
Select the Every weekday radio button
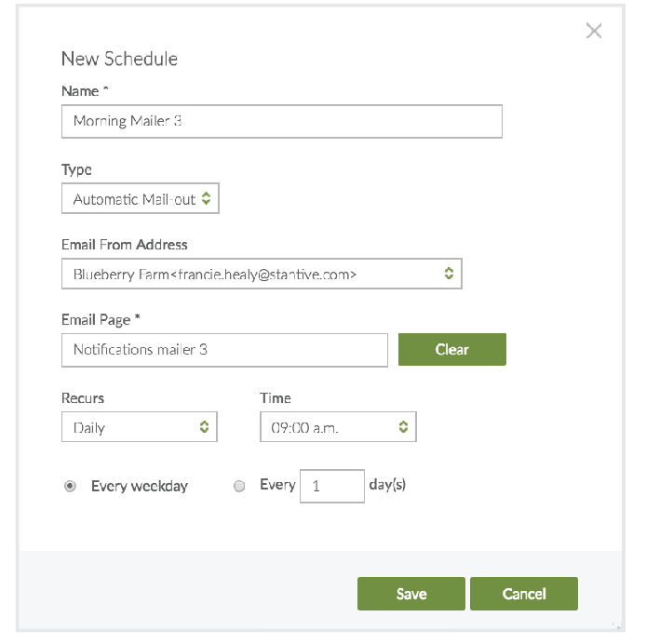pyautogui.click(x=70, y=486)
